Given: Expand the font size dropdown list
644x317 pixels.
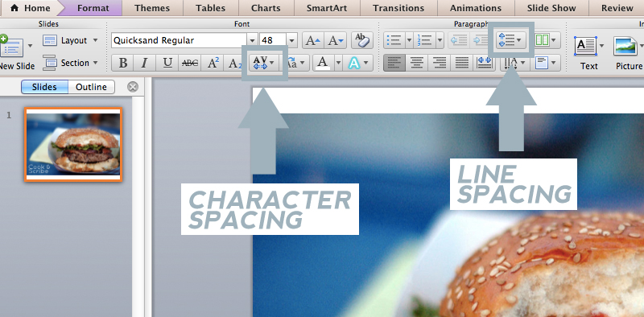Looking at the screenshot, I should (291, 40).
